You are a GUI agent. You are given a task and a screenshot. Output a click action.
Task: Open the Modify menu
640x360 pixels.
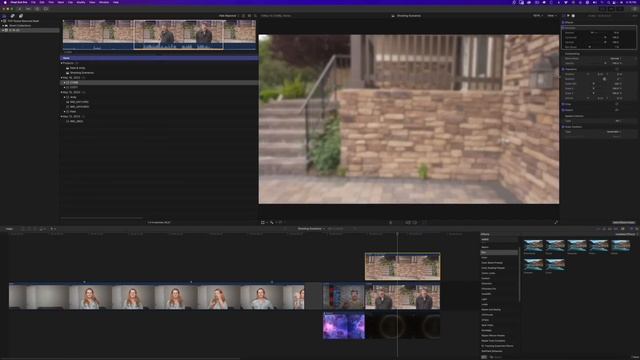click(81, 2)
